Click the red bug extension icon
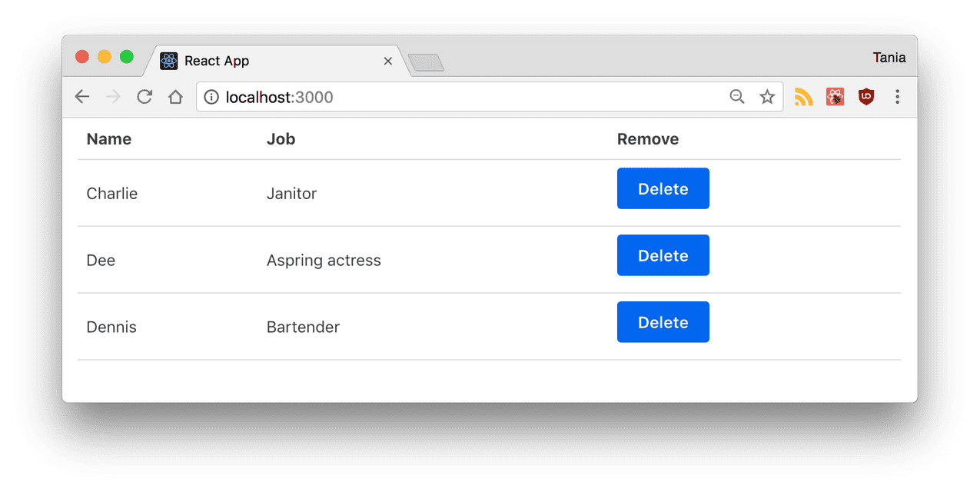 click(x=835, y=97)
